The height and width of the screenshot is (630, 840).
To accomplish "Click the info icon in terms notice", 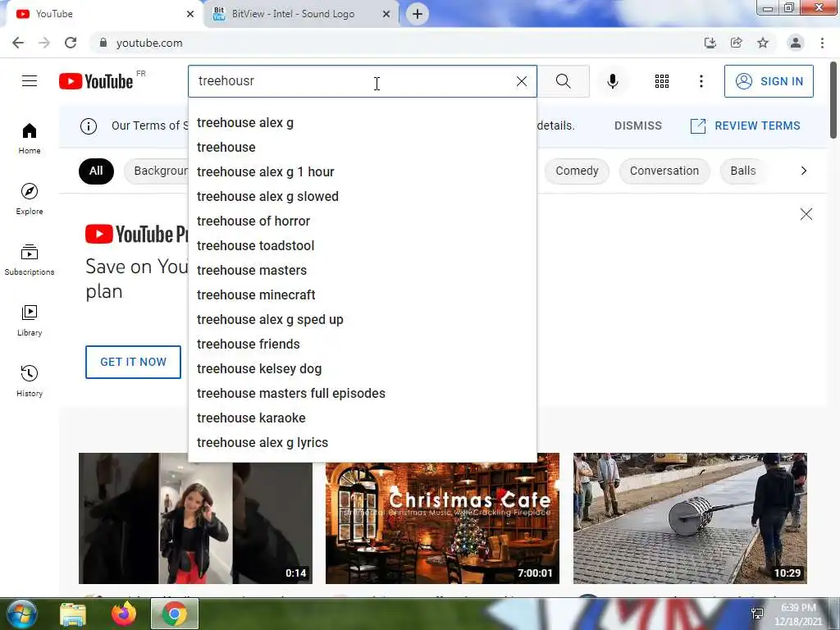I will 89,126.
